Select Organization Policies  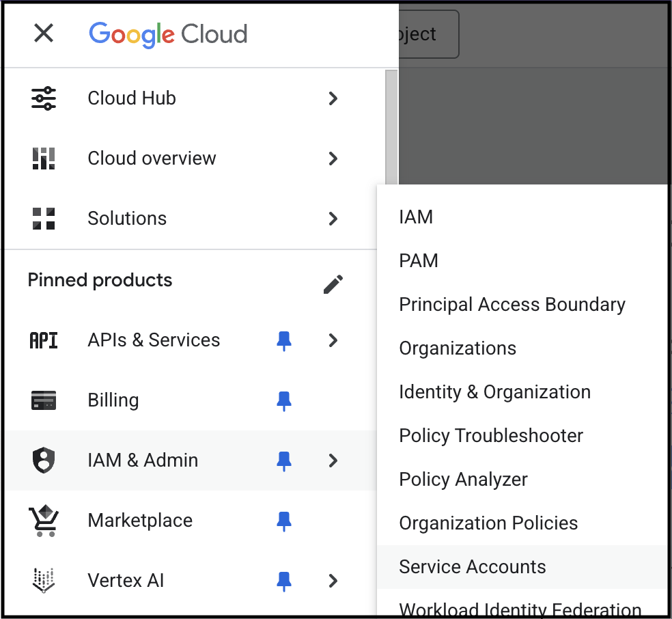[x=522, y=523]
